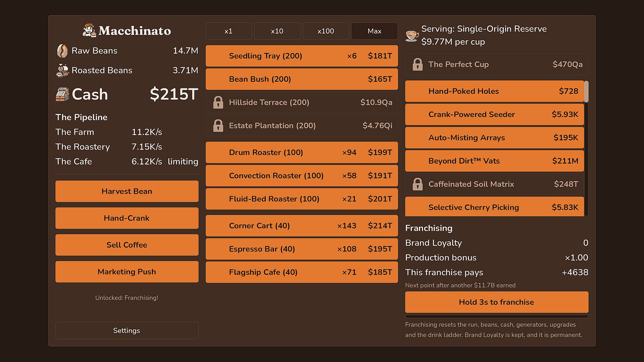This screenshot has width=644, height=362.
Task: Select the x100 purchase multiplier
Action: (326, 31)
